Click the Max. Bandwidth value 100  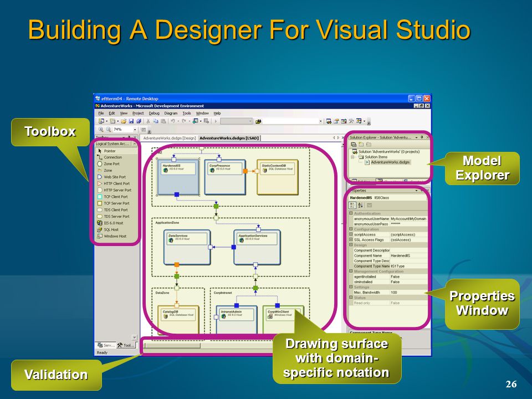click(408, 292)
